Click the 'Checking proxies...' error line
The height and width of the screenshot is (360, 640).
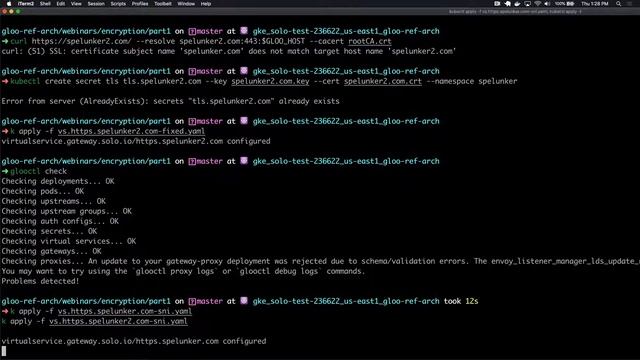(x=320, y=261)
